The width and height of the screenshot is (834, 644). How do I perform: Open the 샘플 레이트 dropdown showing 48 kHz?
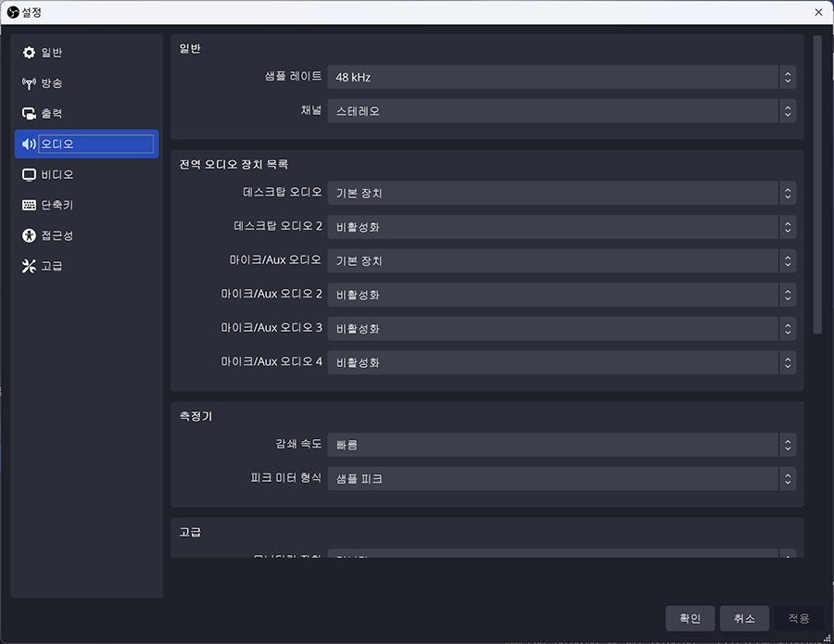coord(562,77)
